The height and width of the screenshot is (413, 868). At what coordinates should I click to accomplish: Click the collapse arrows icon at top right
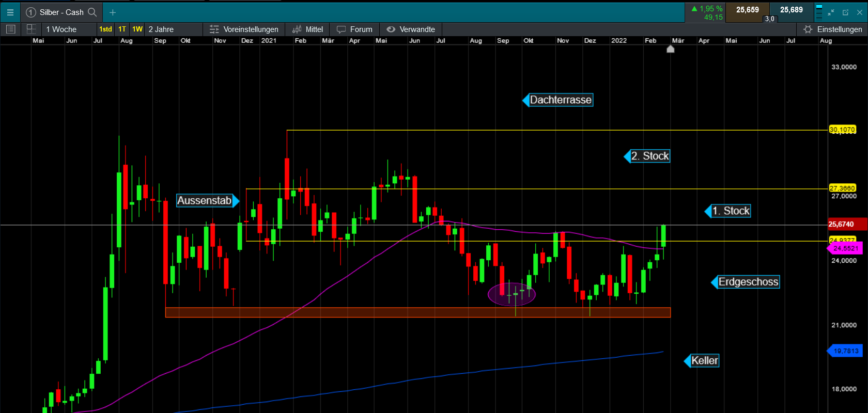[831, 12]
